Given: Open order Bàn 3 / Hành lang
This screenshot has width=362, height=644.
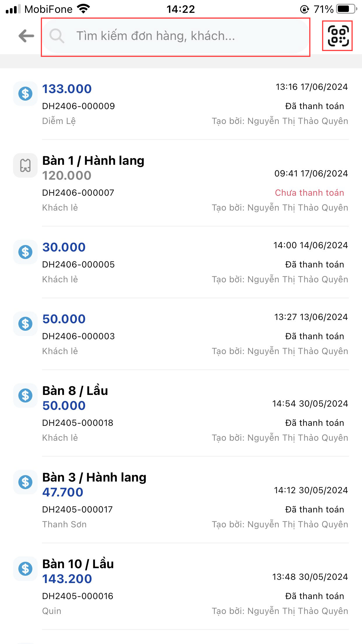Looking at the screenshot, I should tap(94, 477).
